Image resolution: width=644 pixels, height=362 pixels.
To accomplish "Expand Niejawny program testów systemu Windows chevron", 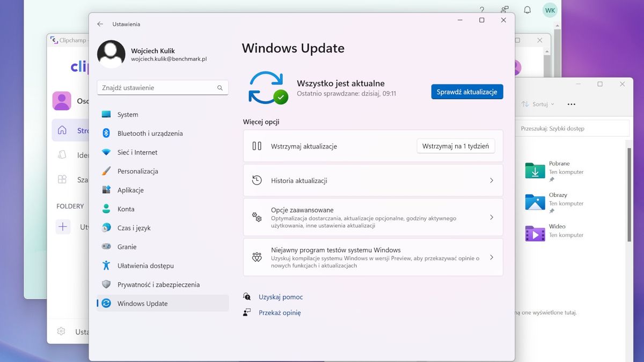I will pyautogui.click(x=491, y=257).
